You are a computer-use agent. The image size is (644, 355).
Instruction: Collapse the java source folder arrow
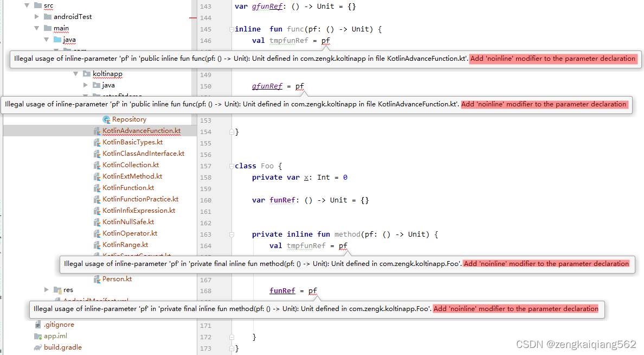(x=47, y=40)
